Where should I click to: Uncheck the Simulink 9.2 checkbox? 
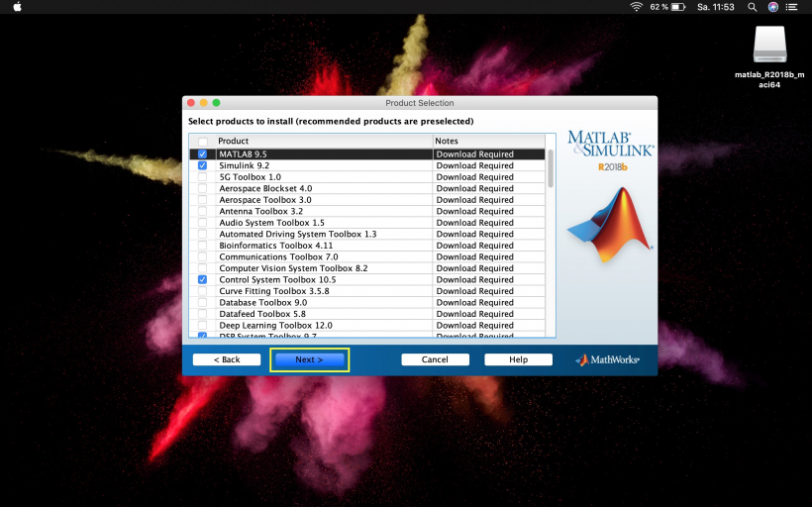(x=203, y=165)
